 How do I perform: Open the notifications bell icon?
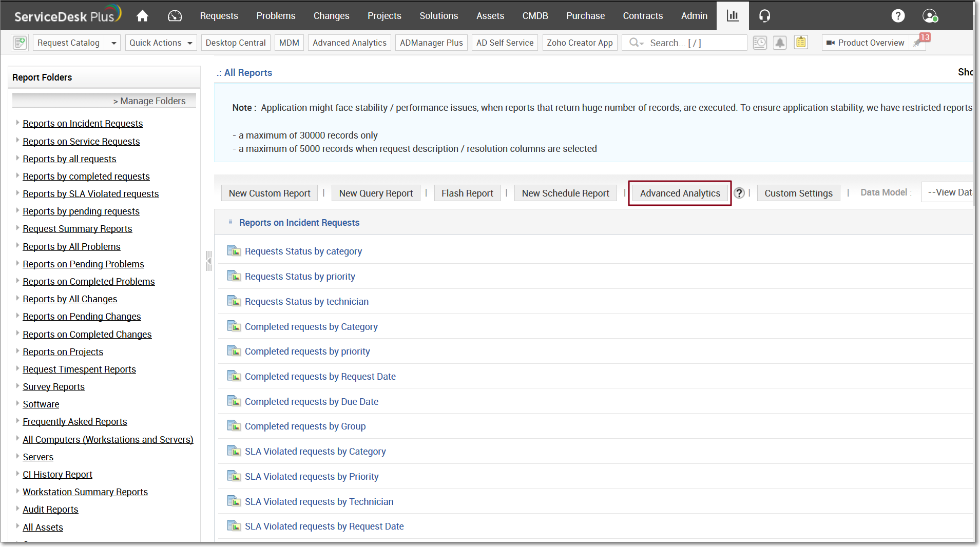point(780,43)
